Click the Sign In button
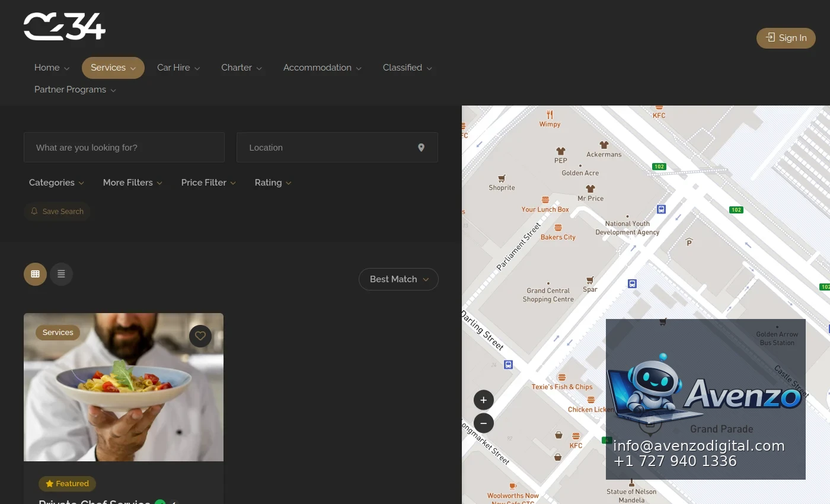The width and height of the screenshot is (830, 504). click(x=786, y=38)
